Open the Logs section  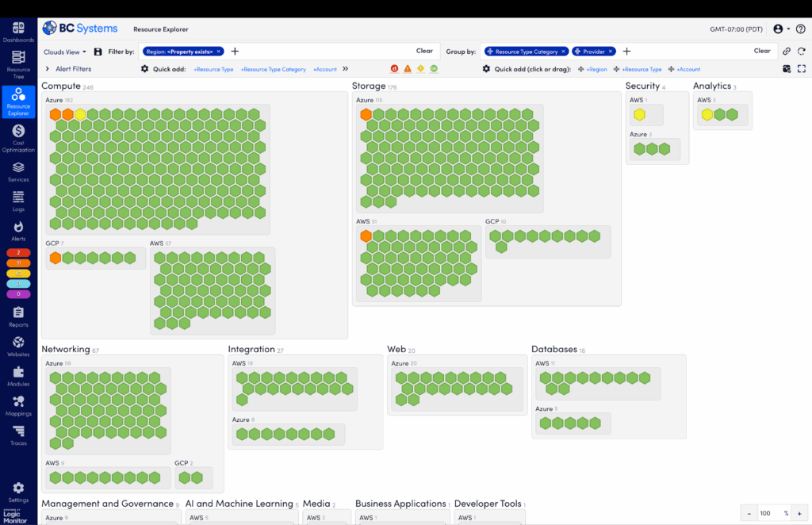(18, 201)
